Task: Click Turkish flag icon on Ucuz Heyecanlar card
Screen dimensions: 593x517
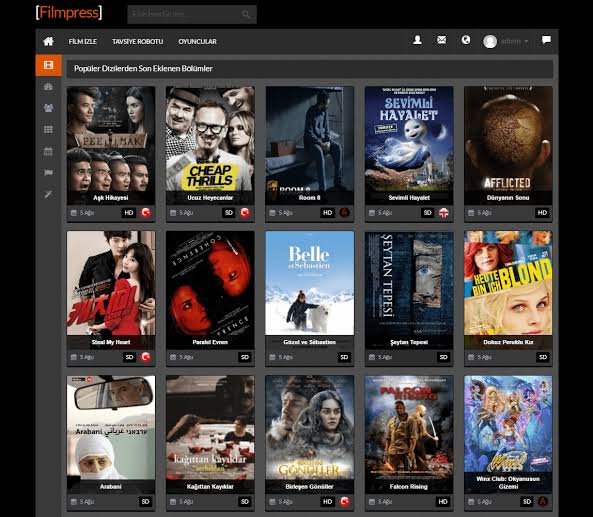Action: 245,213
